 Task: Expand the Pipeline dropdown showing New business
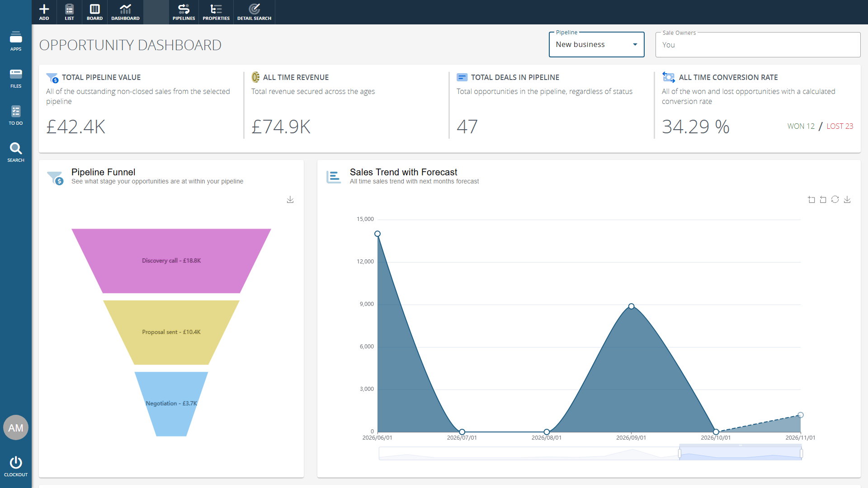596,44
